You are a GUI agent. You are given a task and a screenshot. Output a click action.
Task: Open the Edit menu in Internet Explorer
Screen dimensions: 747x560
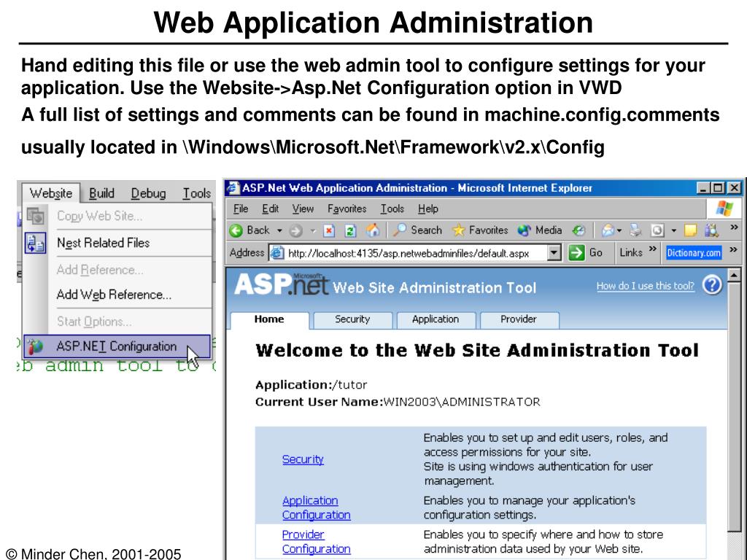pyautogui.click(x=270, y=209)
